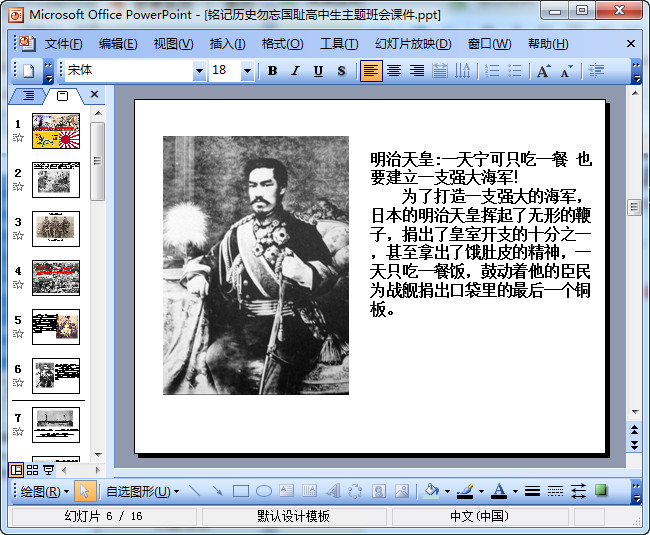This screenshot has height=535, width=650.
Task: Close the slides pane
Action: (x=95, y=94)
